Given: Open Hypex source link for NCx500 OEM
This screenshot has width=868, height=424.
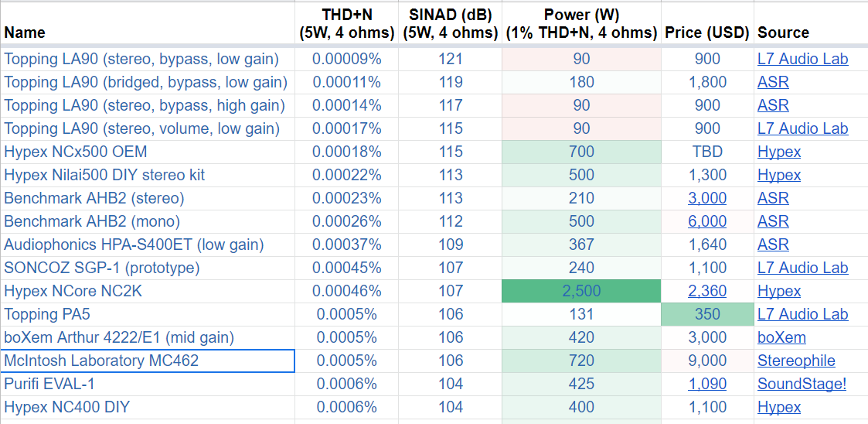Looking at the screenshot, I should point(779,152).
